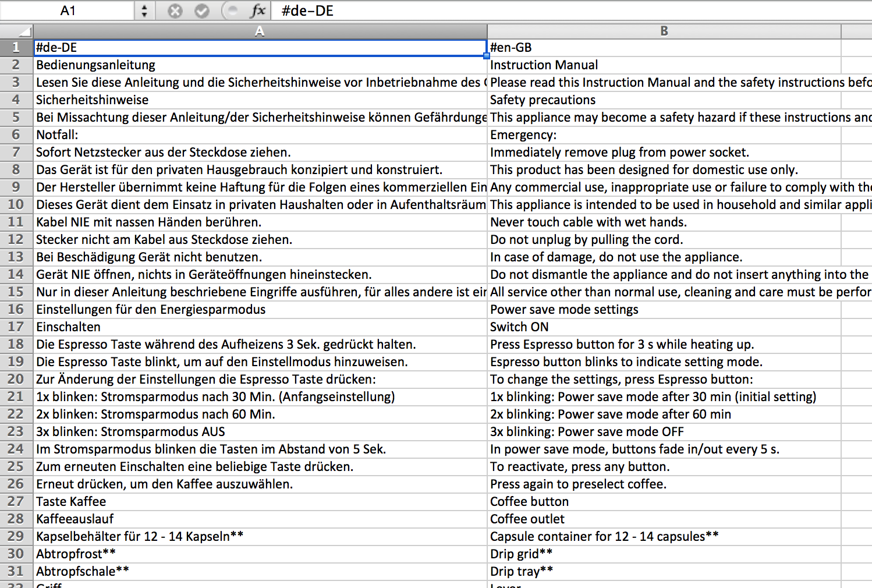Image resolution: width=872 pixels, height=588 pixels.
Task: Click the round button left of fx
Action: pos(231,11)
